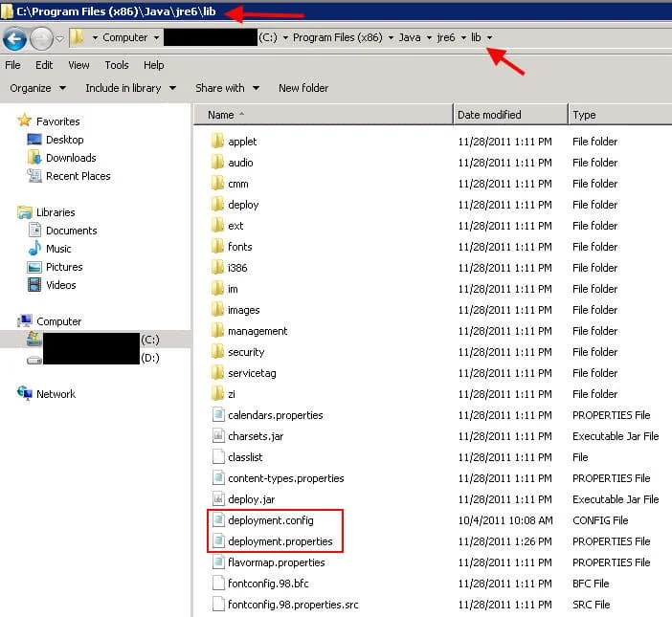The image size is (672, 617).
Task: Expand the dropdown arrow after Program Files (x86)
Action: point(391,38)
